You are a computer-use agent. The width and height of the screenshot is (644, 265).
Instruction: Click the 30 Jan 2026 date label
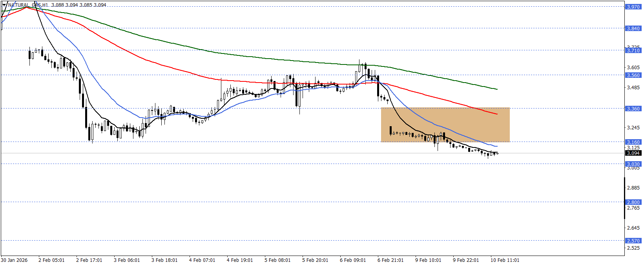tap(15, 260)
